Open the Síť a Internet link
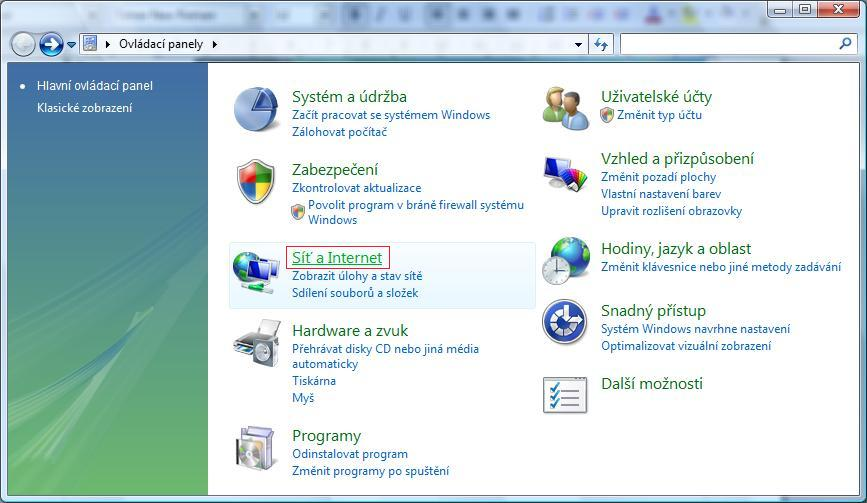This screenshot has width=867, height=503. pos(336,258)
